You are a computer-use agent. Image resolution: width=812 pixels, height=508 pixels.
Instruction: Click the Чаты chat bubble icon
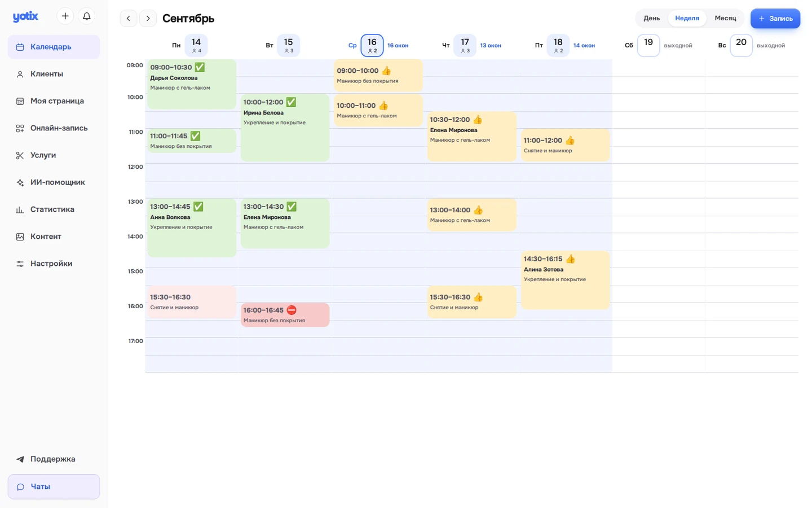[x=20, y=487]
